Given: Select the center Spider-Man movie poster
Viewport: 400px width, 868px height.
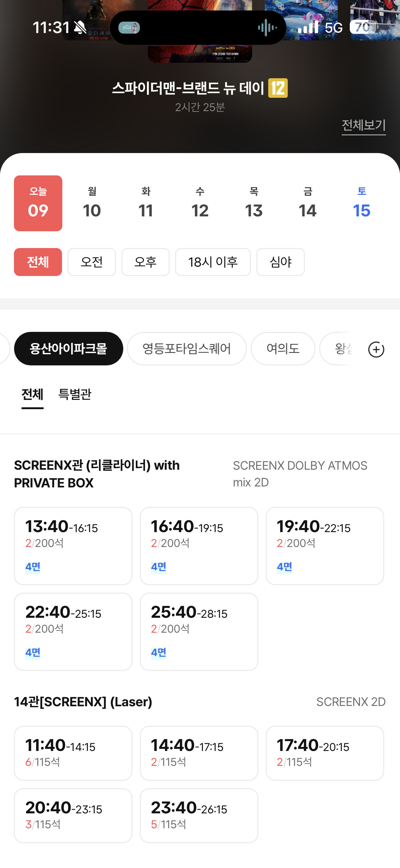Looking at the screenshot, I should click(200, 31).
